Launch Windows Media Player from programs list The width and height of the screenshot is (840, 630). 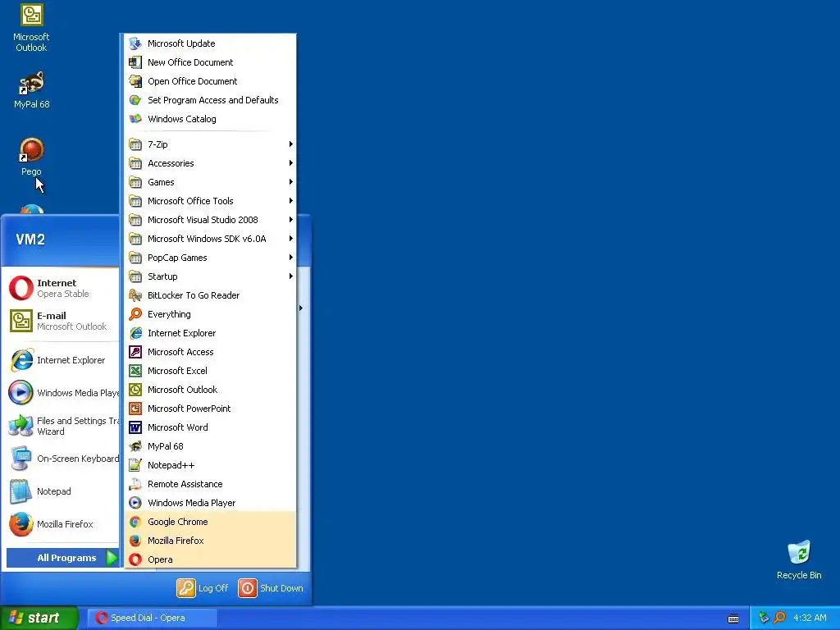(x=210, y=503)
